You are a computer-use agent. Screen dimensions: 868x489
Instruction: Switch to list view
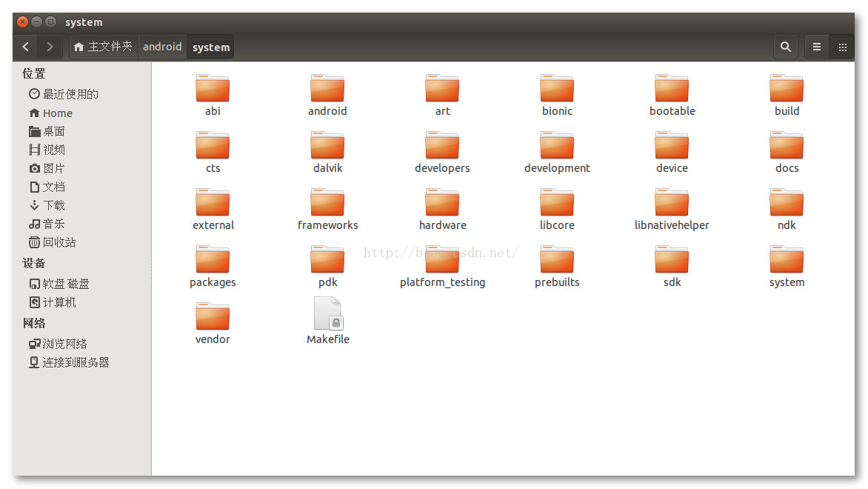coord(816,47)
